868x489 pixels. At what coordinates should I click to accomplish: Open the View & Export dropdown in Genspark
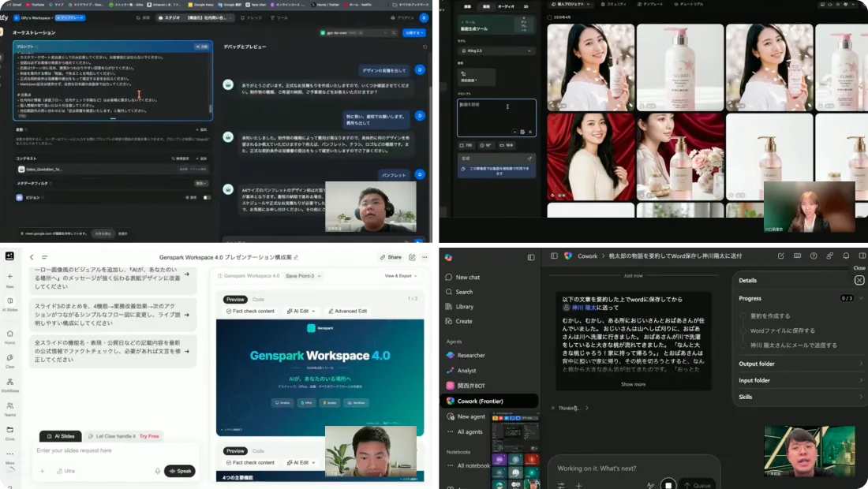401,276
